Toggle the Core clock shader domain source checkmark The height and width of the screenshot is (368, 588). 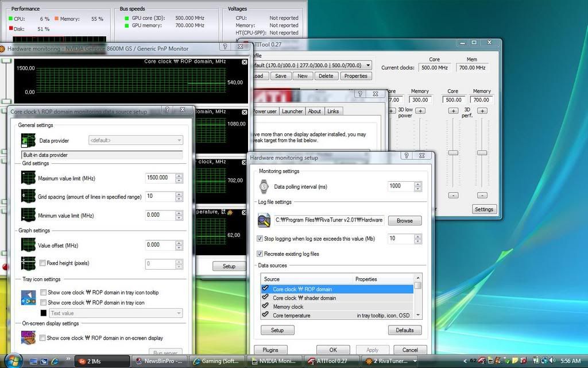[x=265, y=297]
